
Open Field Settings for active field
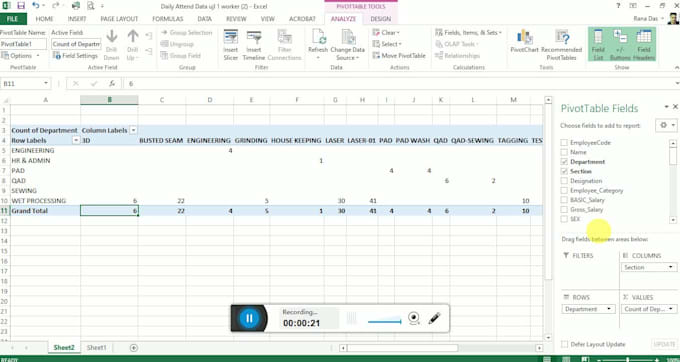click(x=75, y=55)
